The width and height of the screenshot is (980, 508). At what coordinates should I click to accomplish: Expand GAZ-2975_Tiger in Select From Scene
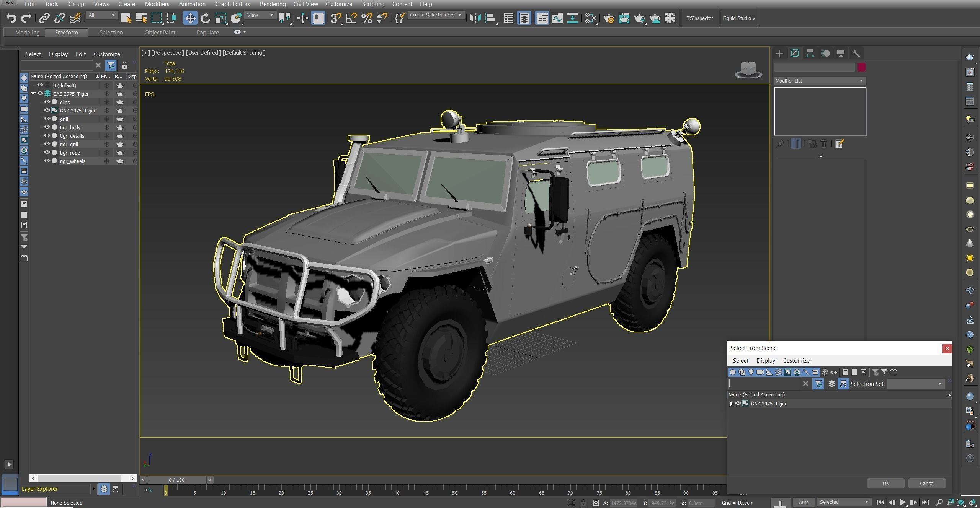tap(731, 404)
